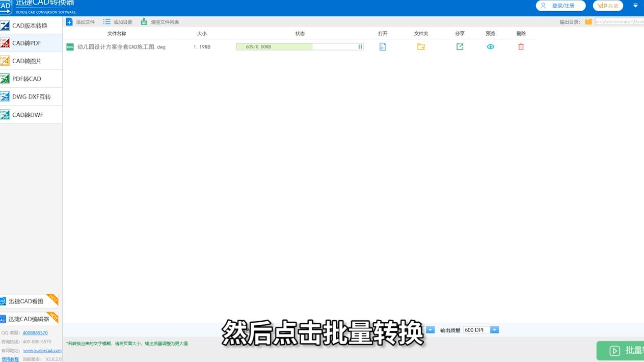The image size is (644, 362).
Task: Switch to CAD版本转换 mode
Action: 31,25
